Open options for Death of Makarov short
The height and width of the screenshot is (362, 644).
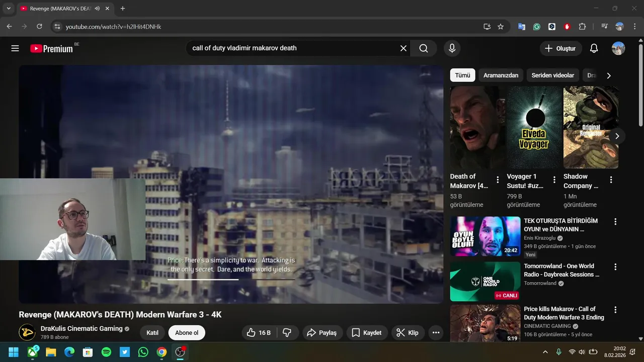click(x=498, y=180)
